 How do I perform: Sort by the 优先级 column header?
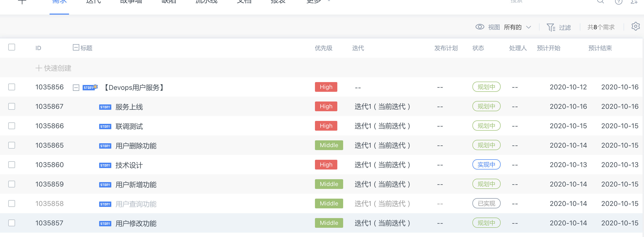(x=323, y=48)
